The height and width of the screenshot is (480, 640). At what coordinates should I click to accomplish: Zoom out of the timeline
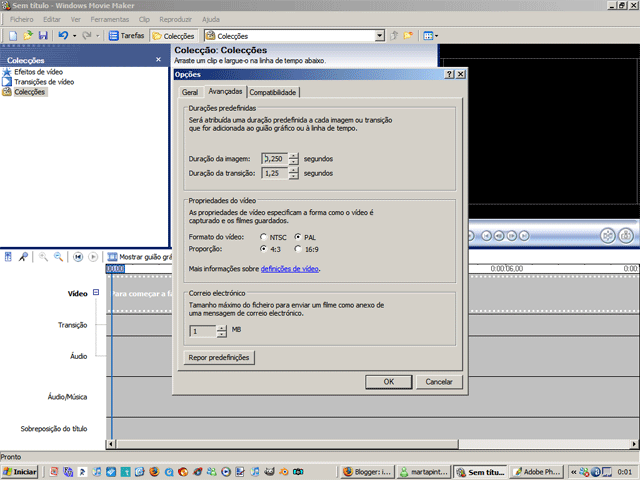pyautogui.click(x=58, y=257)
